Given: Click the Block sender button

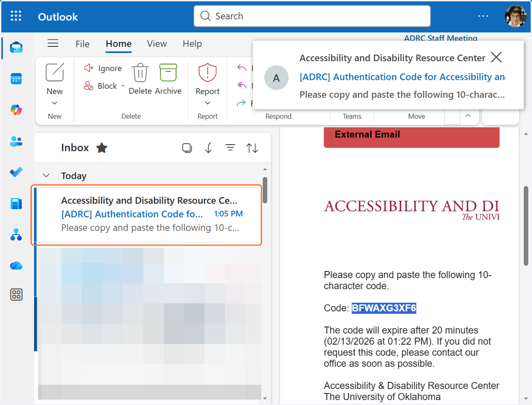Looking at the screenshot, I should coord(101,86).
